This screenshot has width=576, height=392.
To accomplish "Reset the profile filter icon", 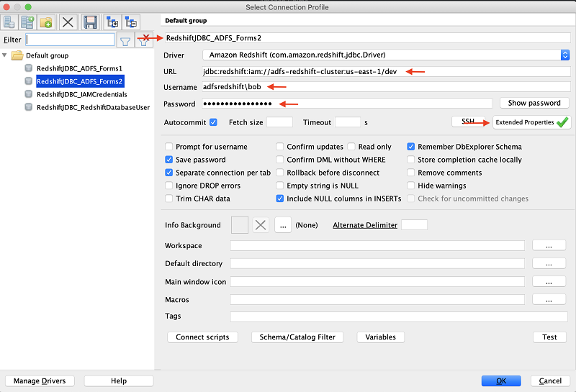I will pyautogui.click(x=143, y=40).
